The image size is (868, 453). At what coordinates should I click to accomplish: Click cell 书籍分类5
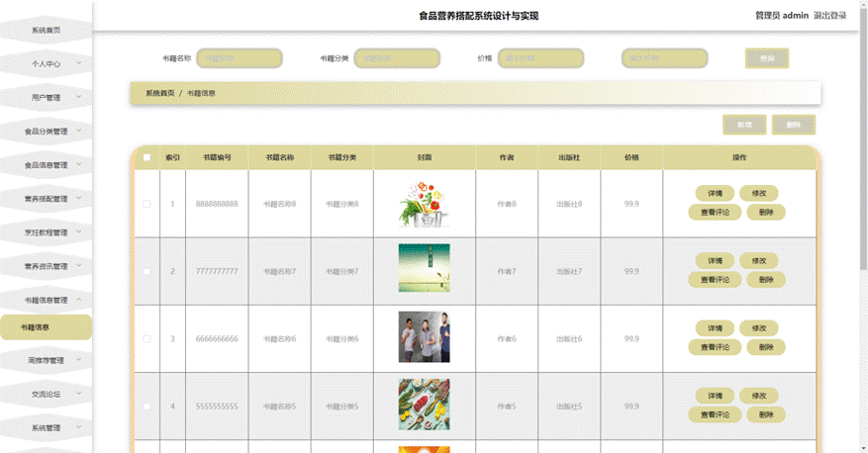(x=342, y=407)
